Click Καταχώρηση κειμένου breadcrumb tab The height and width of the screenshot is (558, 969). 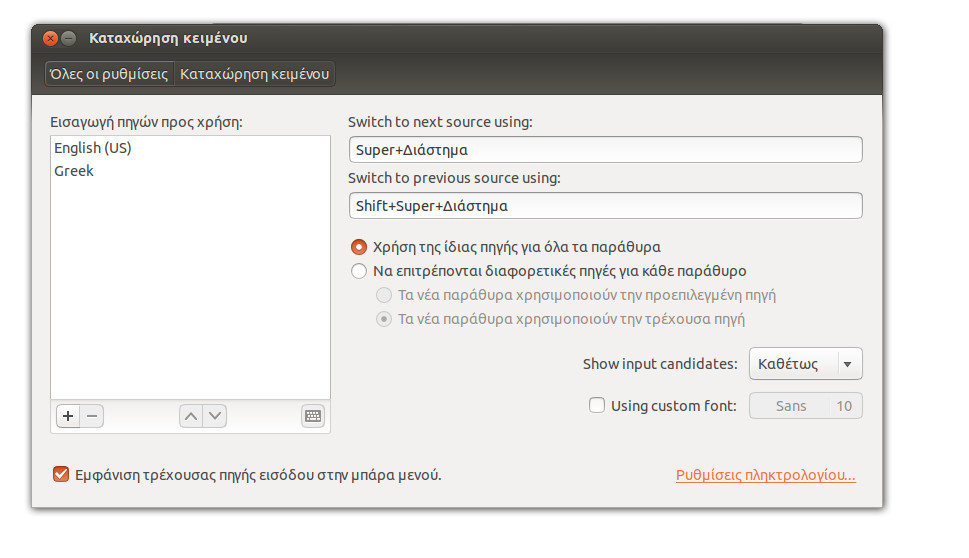coord(255,74)
